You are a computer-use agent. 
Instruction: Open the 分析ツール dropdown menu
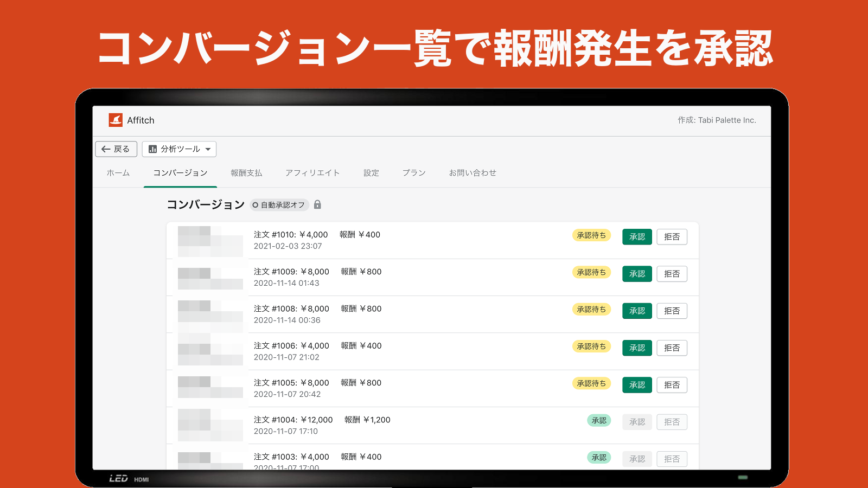pyautogui.click(x=180, y=149)
